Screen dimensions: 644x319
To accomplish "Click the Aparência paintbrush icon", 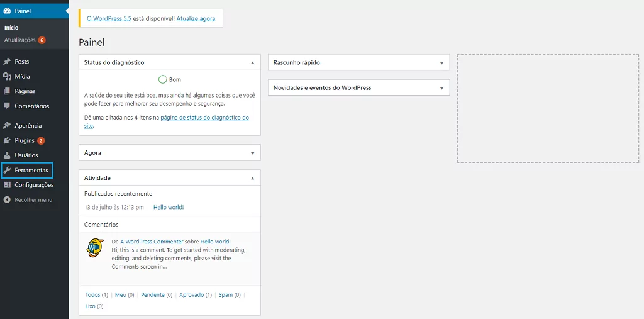I will (6, 126).
